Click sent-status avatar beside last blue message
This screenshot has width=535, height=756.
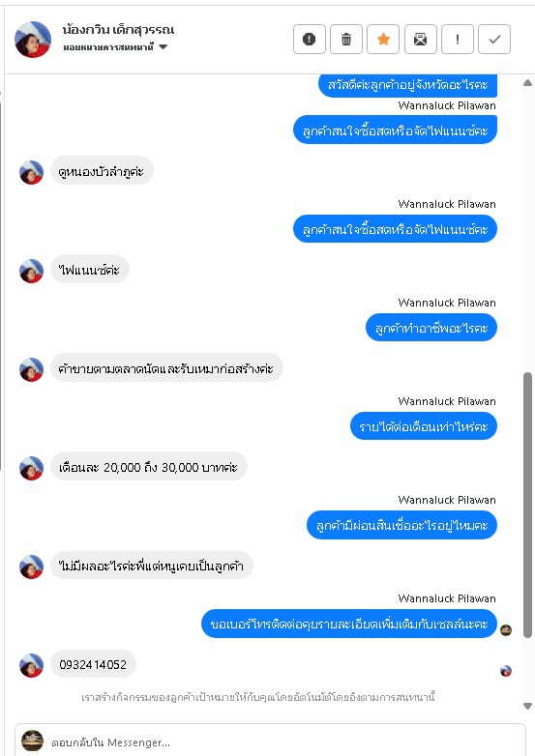coord(506,630)
